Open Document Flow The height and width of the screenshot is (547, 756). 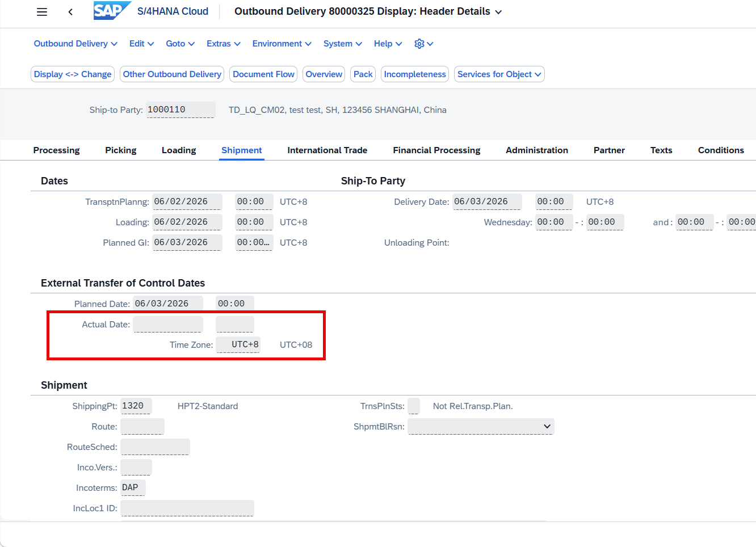[263, 74]
